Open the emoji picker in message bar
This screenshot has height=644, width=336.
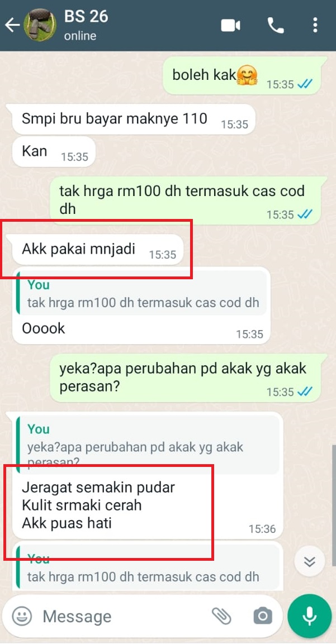[x=22, y=616]
